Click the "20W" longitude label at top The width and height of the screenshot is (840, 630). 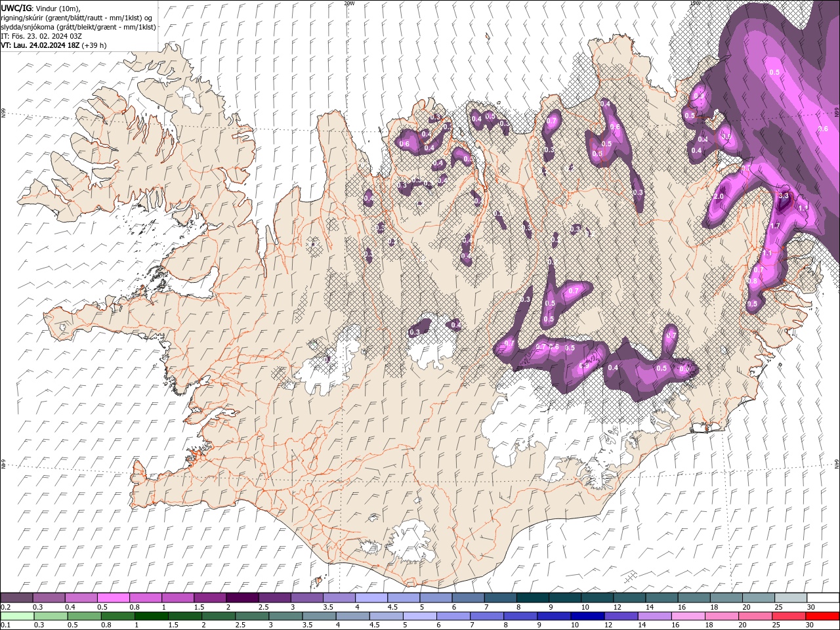pyautogui.click(x=349, y=3)
